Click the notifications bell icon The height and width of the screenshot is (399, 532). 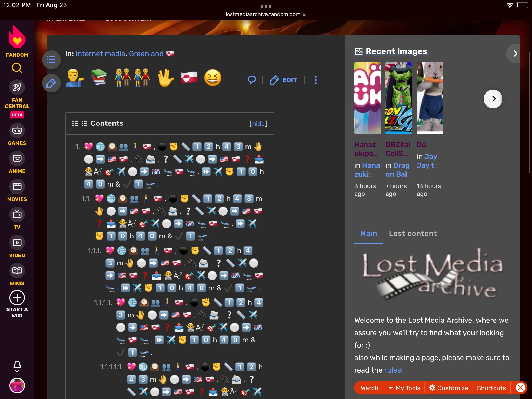[x=17, y=366]
